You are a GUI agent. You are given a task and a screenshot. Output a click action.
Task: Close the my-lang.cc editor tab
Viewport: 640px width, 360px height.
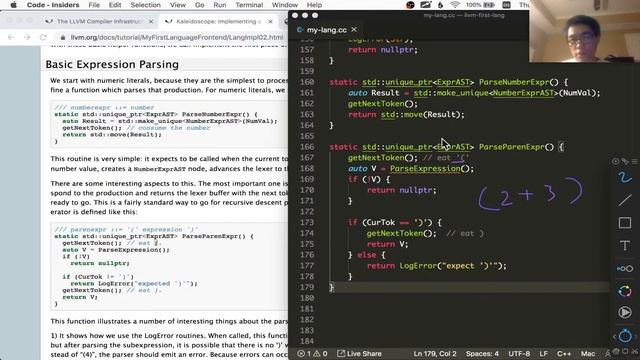pyautogui.click(x=354, y=30)
